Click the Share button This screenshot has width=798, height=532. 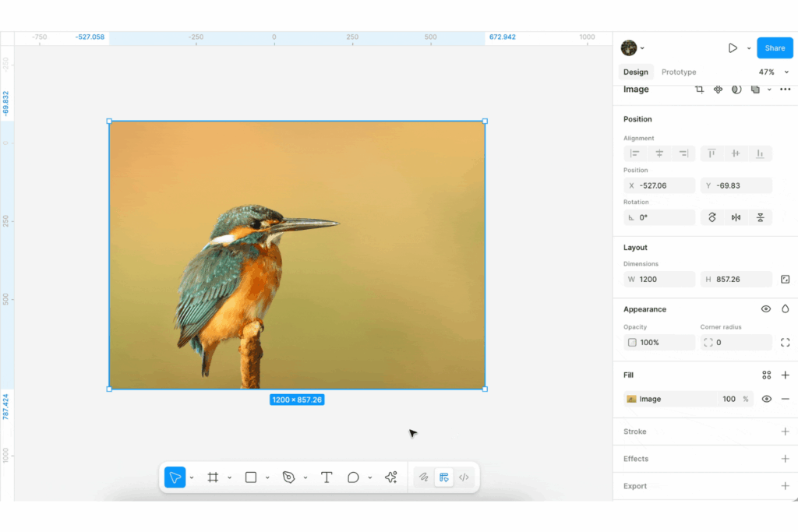tap(775, 48)
